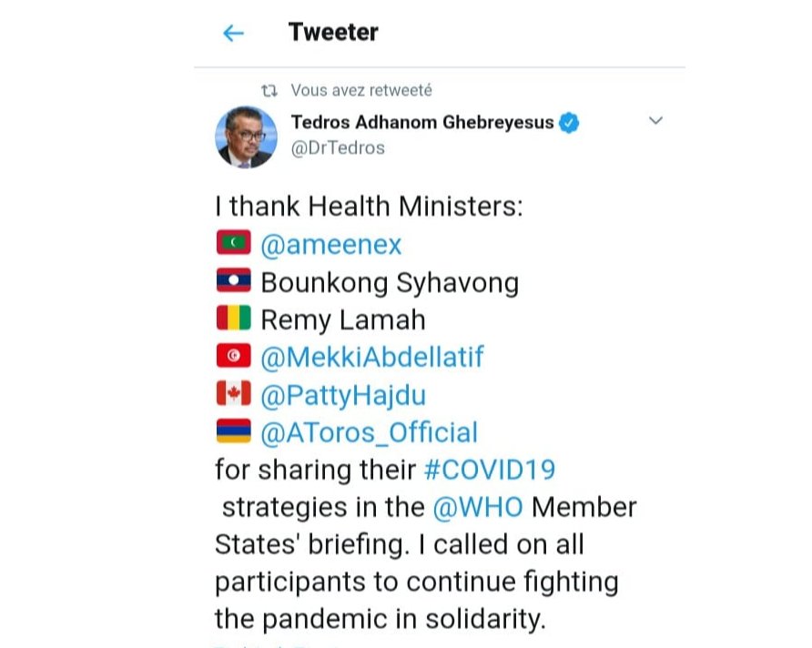This screenshot has width=812, height=648.
Task: Open the author's profile picture
Action: (x=246, y=137)
